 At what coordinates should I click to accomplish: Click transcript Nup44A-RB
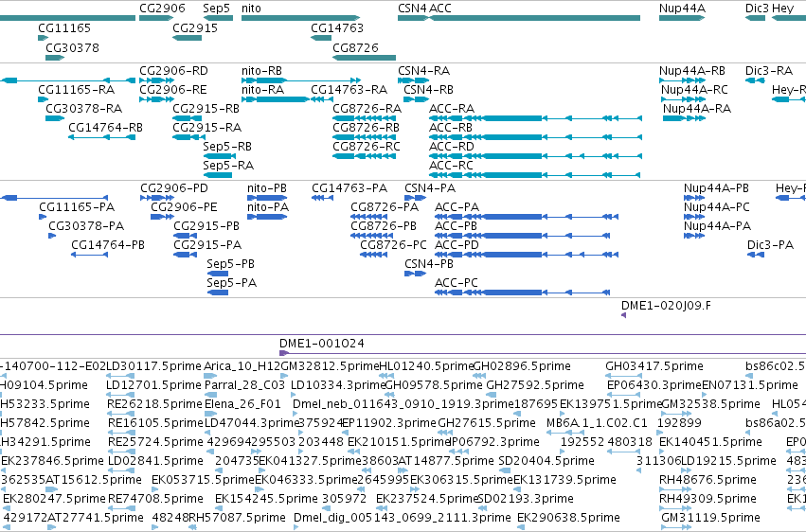(692, 70)
